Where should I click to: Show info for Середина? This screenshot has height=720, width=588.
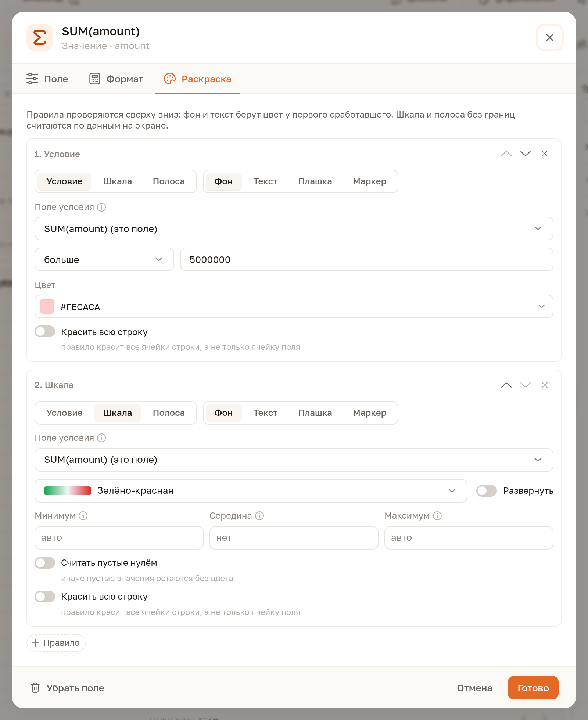tap(259, 516)
